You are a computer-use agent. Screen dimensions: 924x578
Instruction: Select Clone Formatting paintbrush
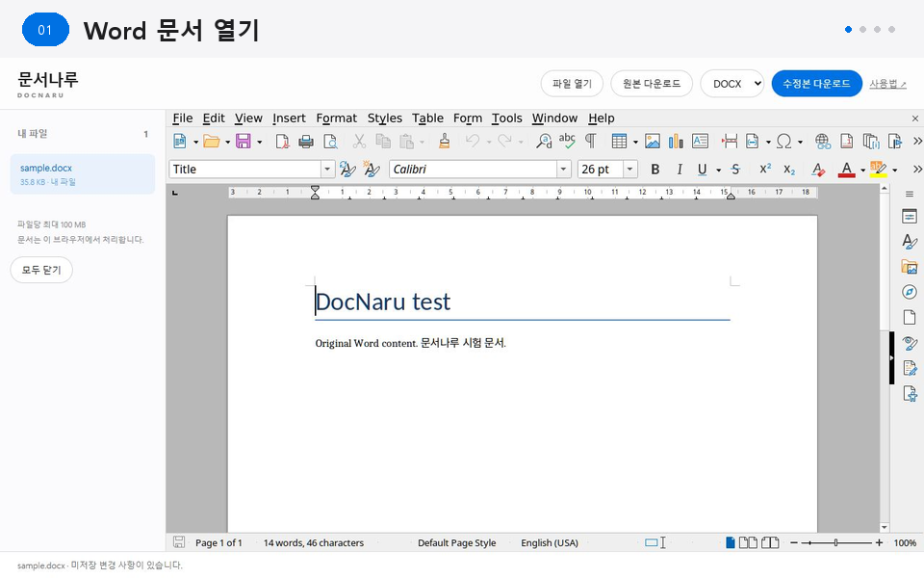coord(445,141)
